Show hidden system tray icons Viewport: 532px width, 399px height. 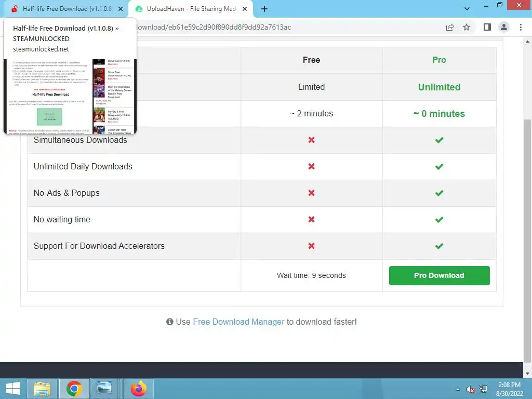[x=458, y=389]
